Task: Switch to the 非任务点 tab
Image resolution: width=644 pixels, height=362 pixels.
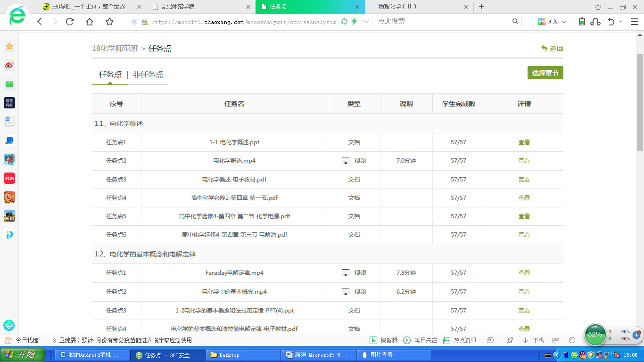Action: point(148,74)
